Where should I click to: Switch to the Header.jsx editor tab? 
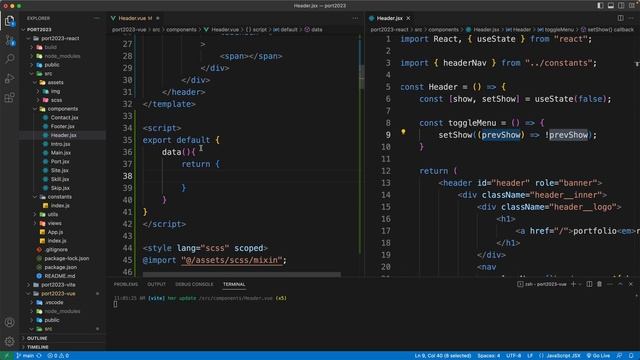point(389,18)
